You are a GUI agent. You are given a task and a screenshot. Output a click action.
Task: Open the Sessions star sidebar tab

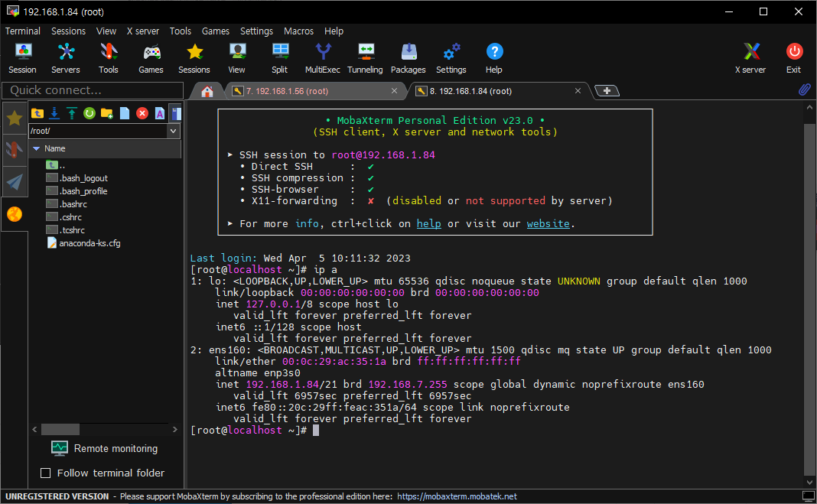tap(15, 119)
